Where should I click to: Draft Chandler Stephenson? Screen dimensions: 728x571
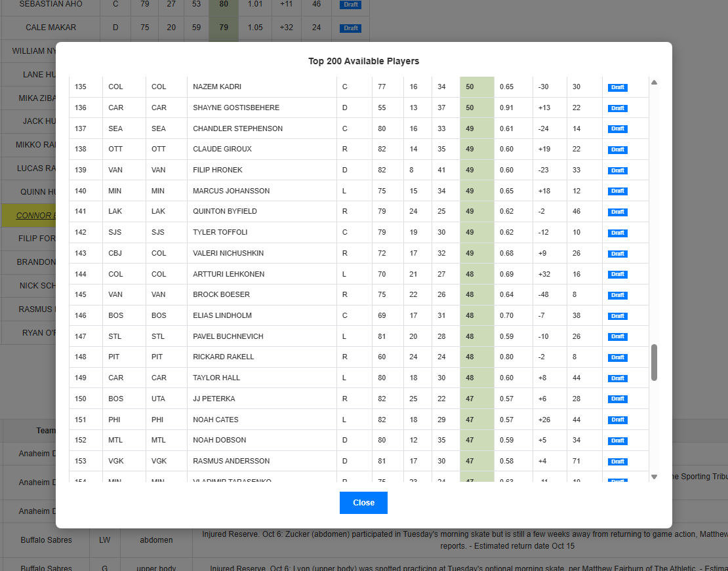618,128
